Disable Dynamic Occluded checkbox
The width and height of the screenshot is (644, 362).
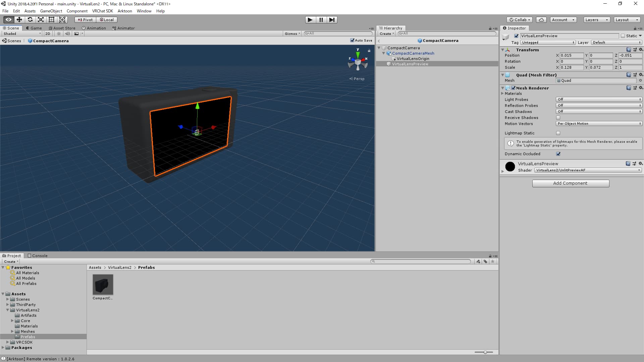point(558,154)
